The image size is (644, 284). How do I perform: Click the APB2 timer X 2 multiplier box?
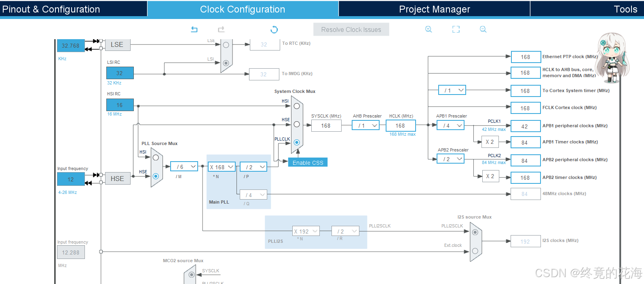coord(490,176)
